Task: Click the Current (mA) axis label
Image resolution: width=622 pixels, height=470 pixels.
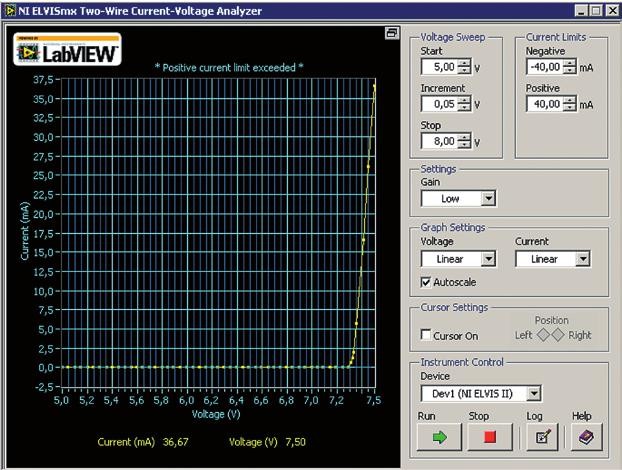Action: [x=25, y=231]
